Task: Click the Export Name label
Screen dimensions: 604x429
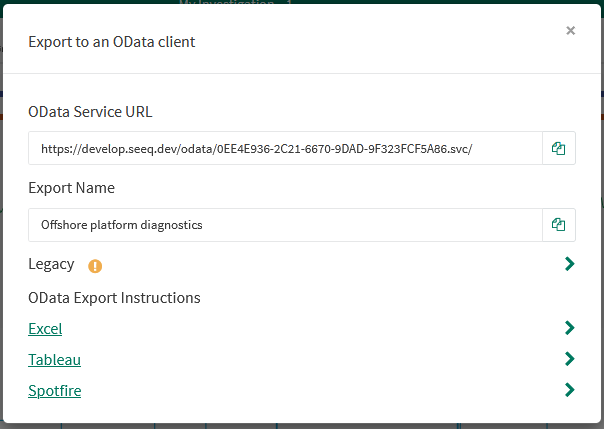Action: [x=71, y=188]
